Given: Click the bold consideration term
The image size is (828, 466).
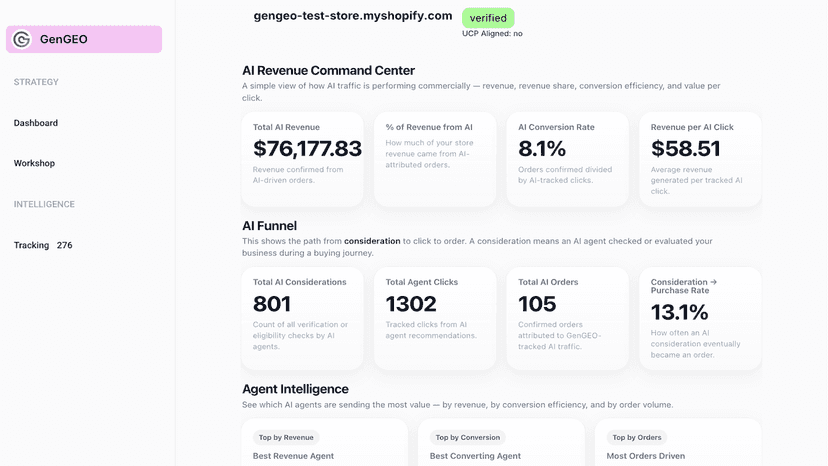Looking at the screenshot, I should point(372,241).
